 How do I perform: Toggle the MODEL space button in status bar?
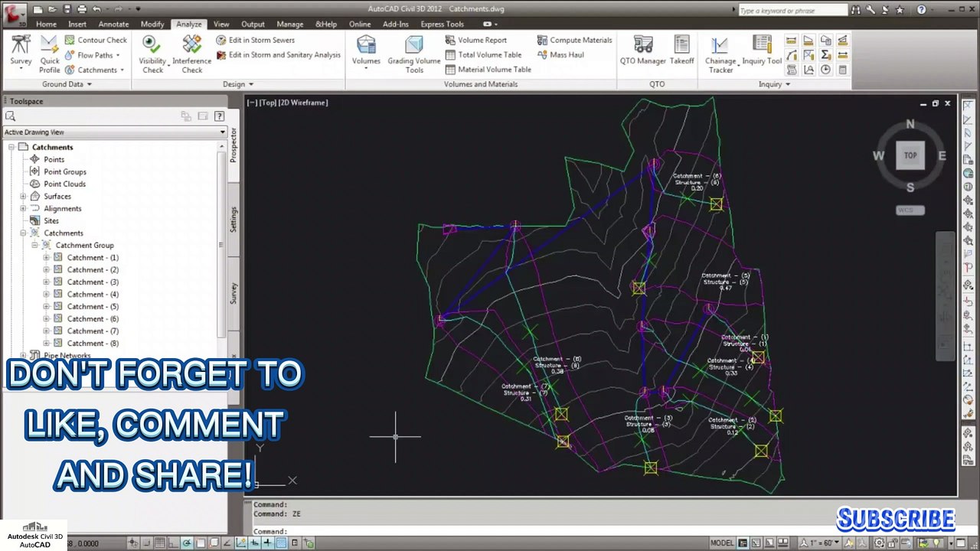[721, 543]
